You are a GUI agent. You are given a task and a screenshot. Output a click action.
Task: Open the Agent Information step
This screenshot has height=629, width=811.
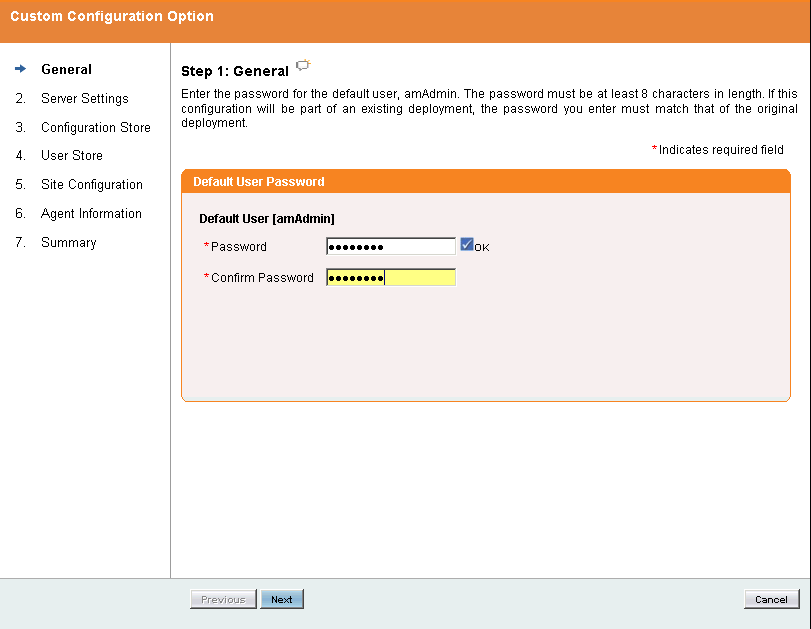click(x=90, y=213)
